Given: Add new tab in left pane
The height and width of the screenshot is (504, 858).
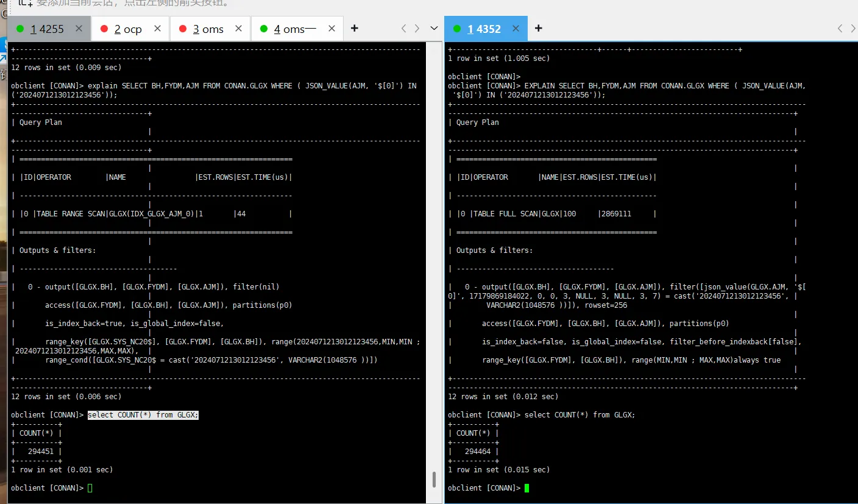Looking at the screenshot, I should click(355, 29).
